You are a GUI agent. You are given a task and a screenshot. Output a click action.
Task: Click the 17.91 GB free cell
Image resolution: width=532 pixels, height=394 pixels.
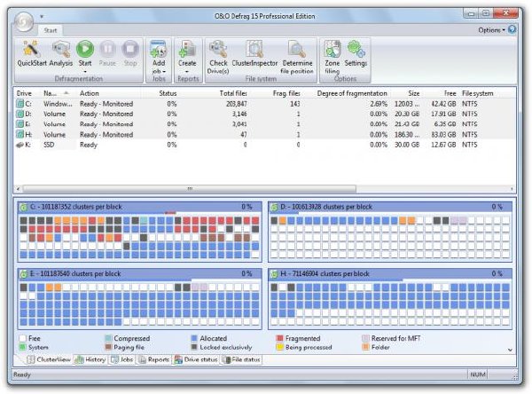443,114
